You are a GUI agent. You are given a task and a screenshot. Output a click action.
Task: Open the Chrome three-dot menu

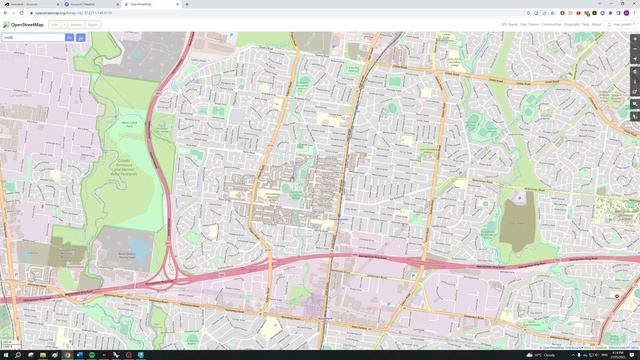[635, 13]
